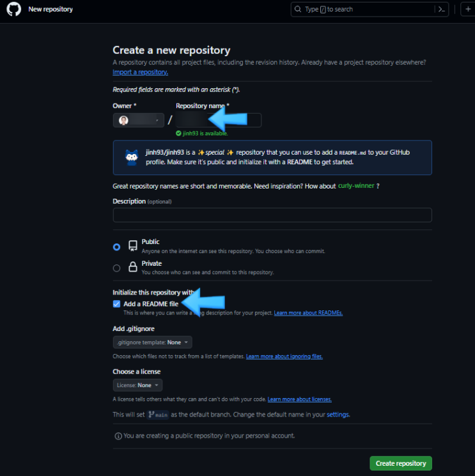Open the command palette icon
475x476 pixels.
442,10
